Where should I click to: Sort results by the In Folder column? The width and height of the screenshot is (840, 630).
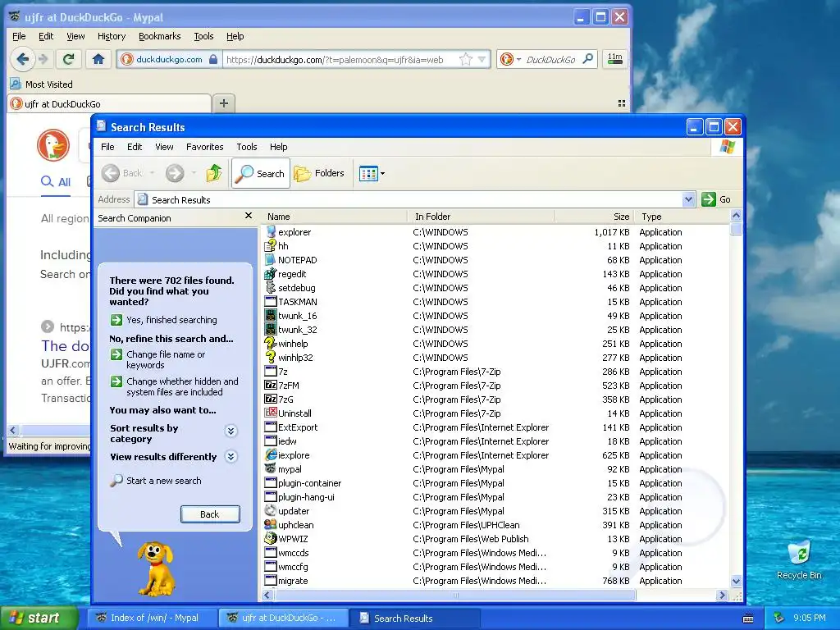click(x=482, y=217)
